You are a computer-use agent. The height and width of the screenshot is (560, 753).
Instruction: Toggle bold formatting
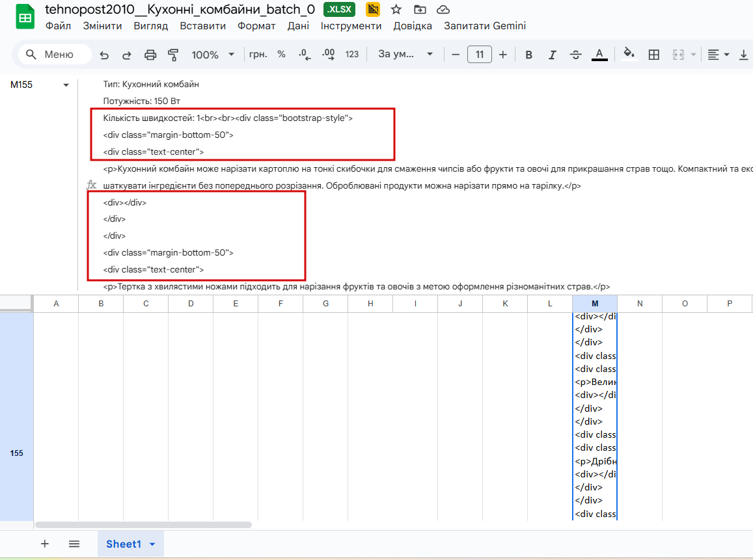click(528, 55)
